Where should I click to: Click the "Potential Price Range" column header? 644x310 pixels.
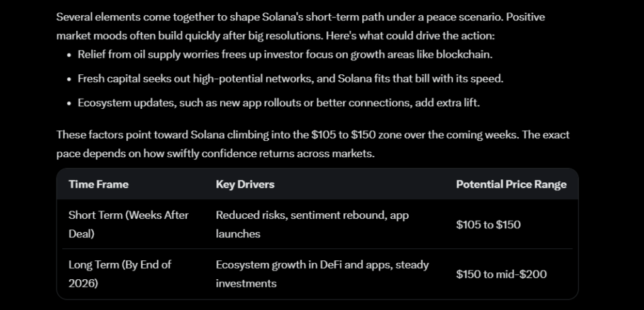tap(511, 184)
